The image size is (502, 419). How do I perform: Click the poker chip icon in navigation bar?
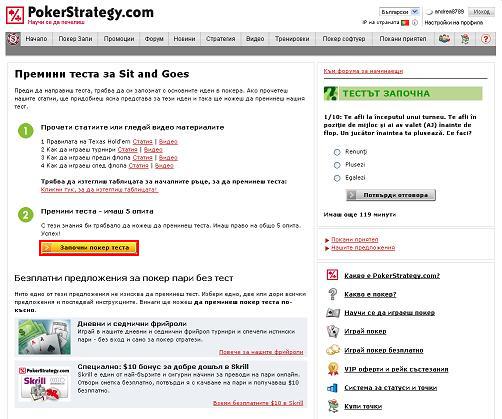click(13, 39)
